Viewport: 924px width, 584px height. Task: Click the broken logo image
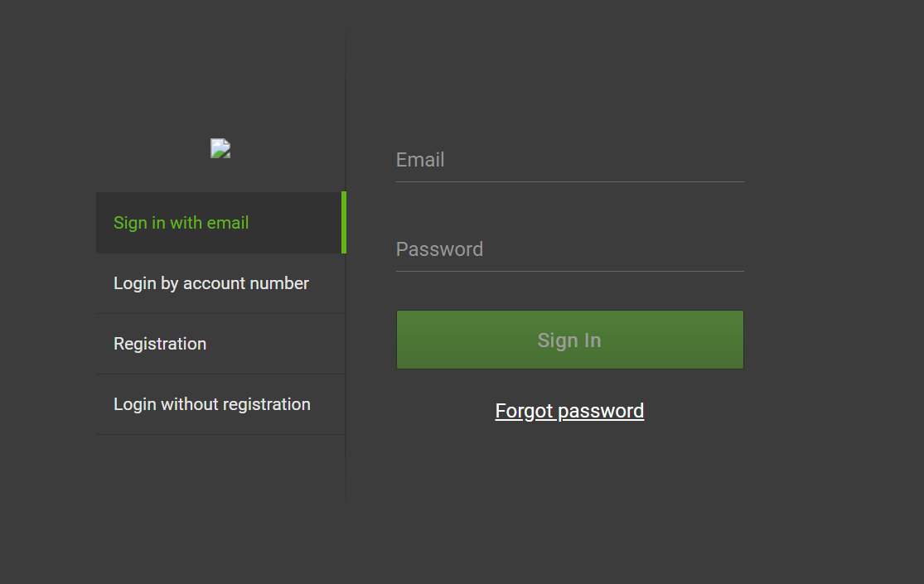(x=220, y=149)
